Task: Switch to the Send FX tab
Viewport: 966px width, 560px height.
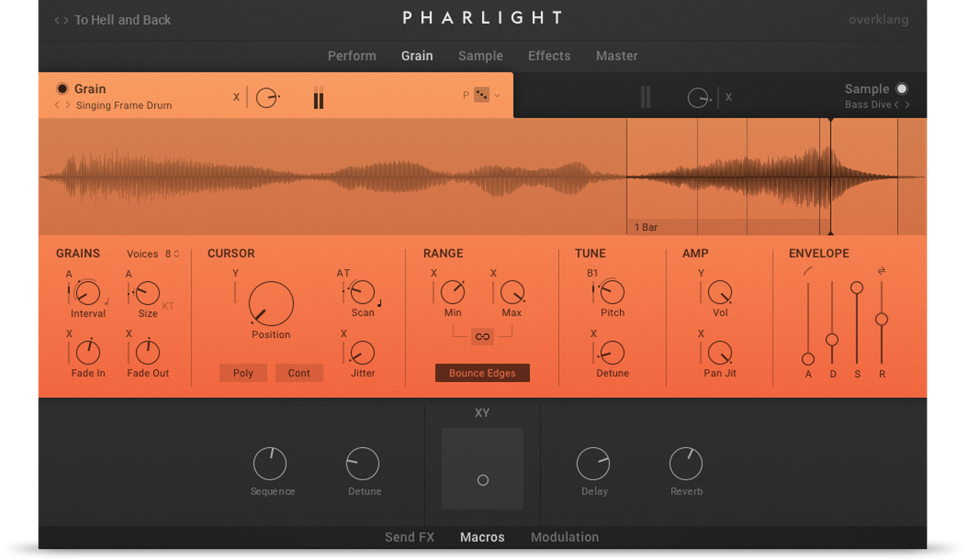Action: pyautogui.click(x=410, y=537)
